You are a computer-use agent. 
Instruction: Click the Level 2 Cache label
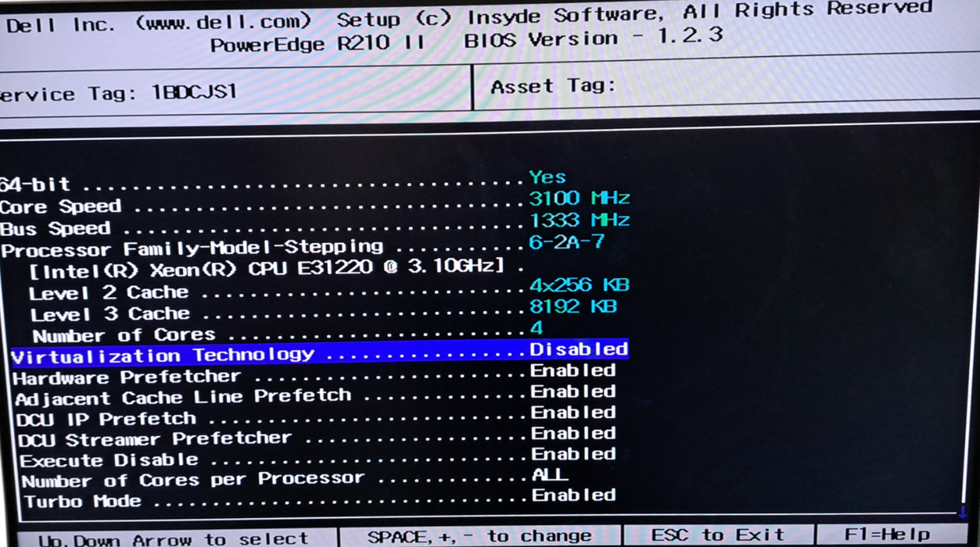coord(109,293)
